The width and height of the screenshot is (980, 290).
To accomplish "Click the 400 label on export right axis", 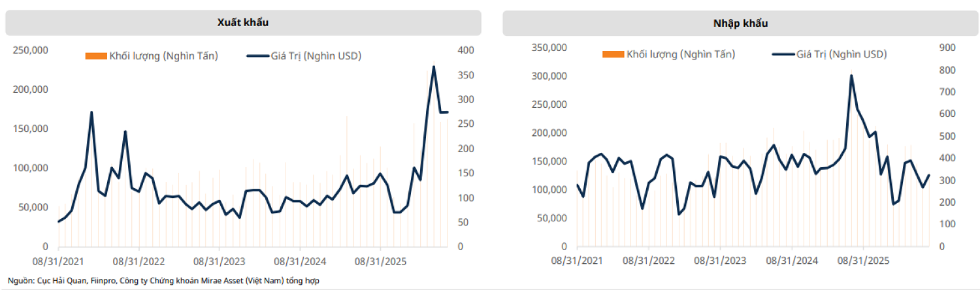I will tap(466, 50).
